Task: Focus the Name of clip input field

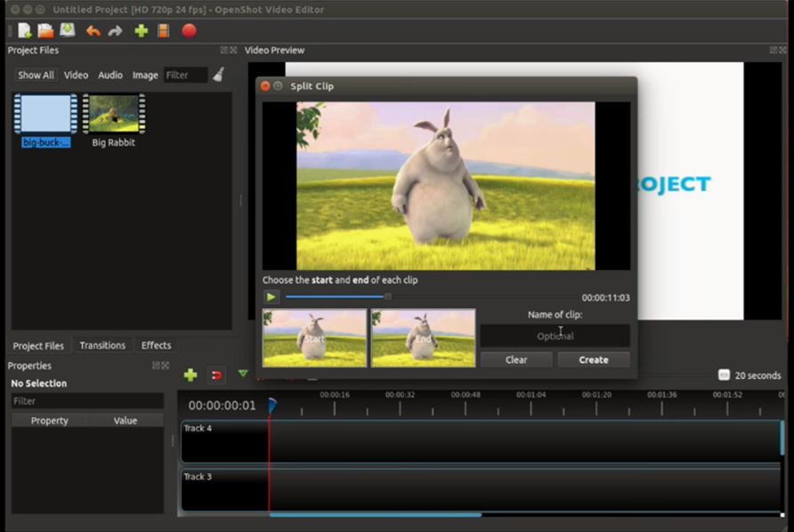Action: pos(555,335)
